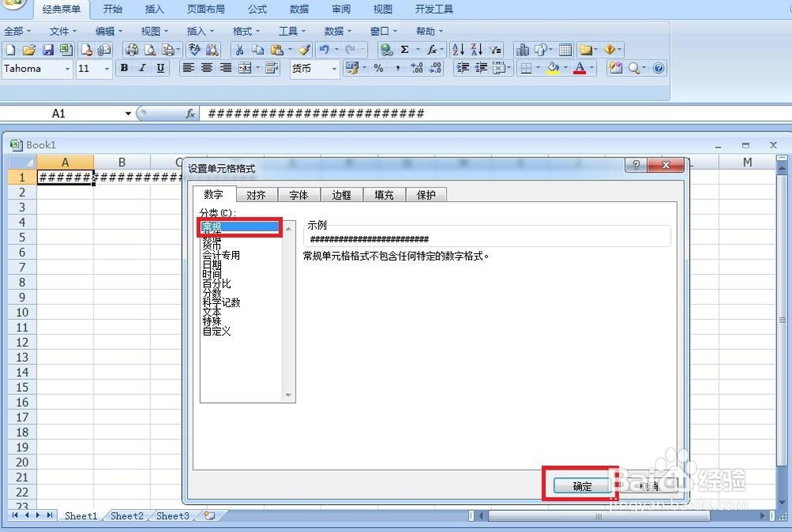Screen dimensions: 792x532
Task: Insert hyperlink using the globe icon
Action: (386, 49)
